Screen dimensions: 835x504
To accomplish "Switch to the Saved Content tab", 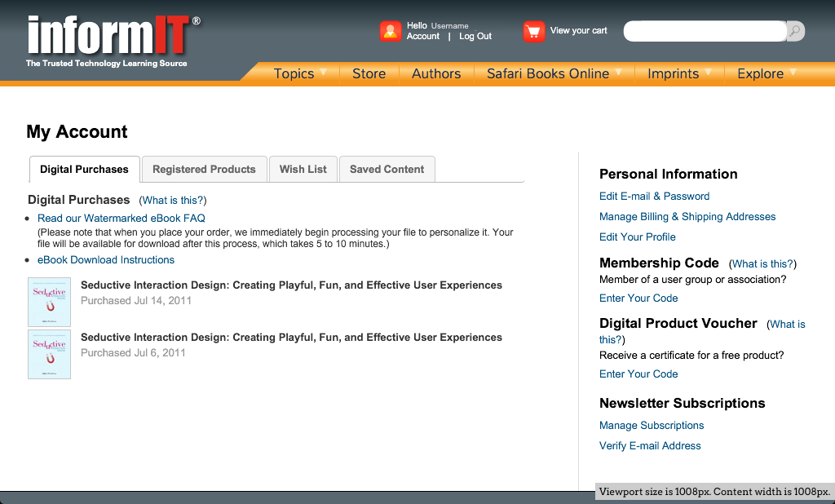I will click(387, 170).
